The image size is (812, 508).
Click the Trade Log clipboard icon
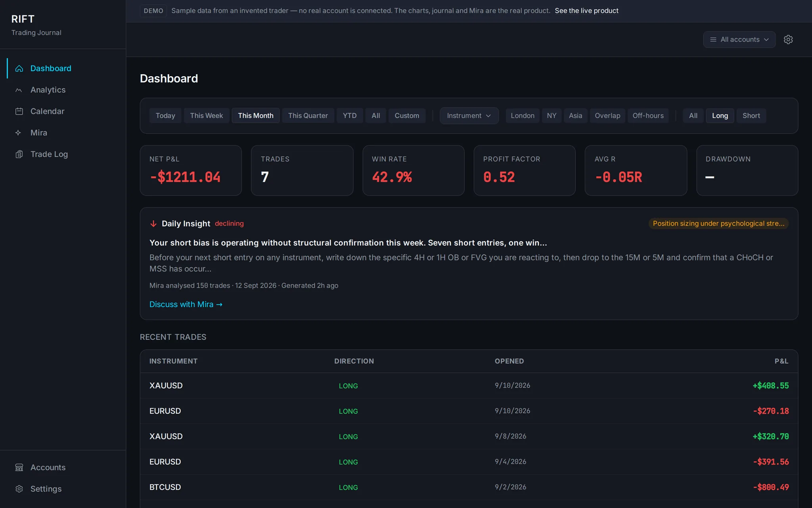(x=19, y=154)
